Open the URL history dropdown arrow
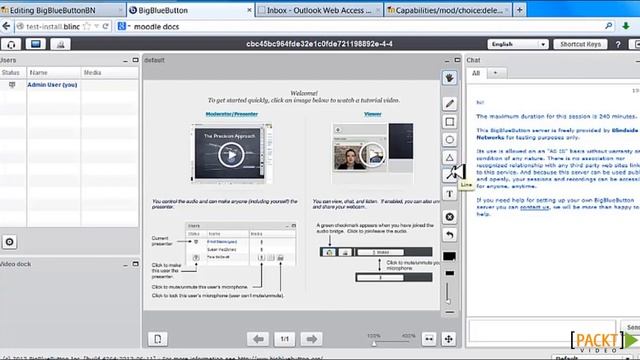The height and width of the screenshot is (360, 640). coord(97,26)
